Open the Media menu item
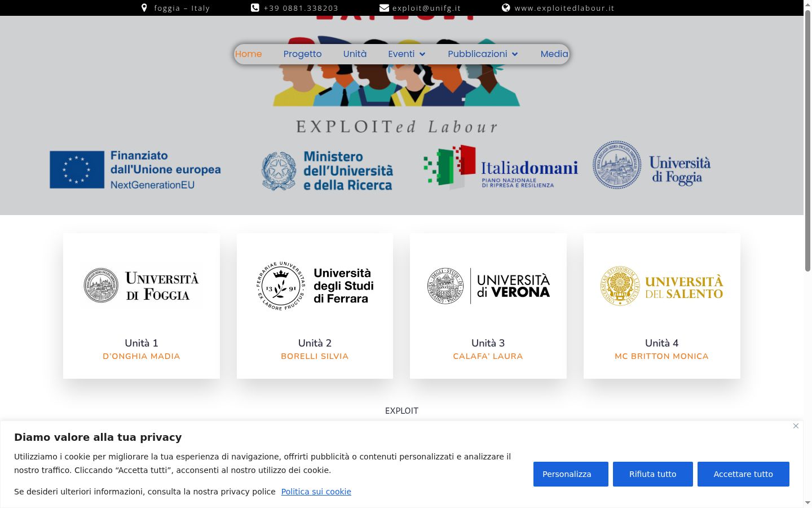The width and height of the screenshot is (812, 508). coord(554,54)
